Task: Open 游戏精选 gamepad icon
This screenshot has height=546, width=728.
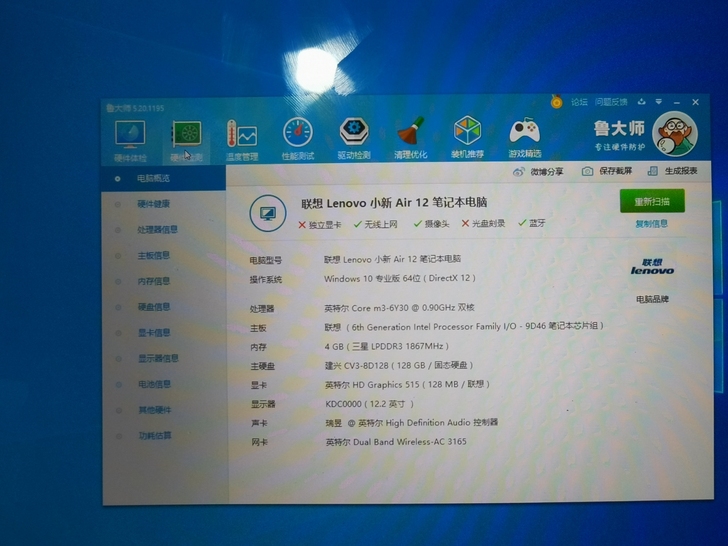Action: 525,130
